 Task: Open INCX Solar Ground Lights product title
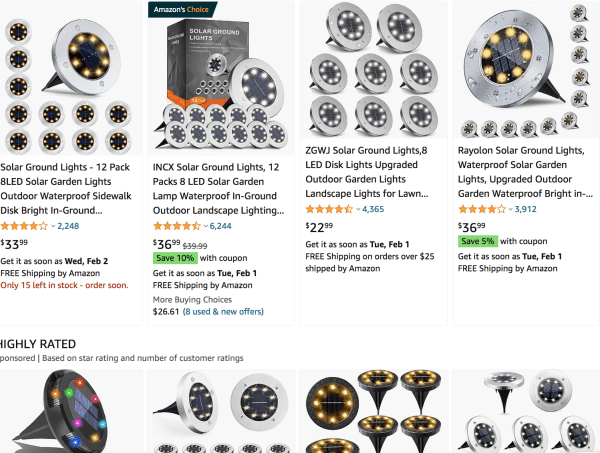tap(218, 189)
